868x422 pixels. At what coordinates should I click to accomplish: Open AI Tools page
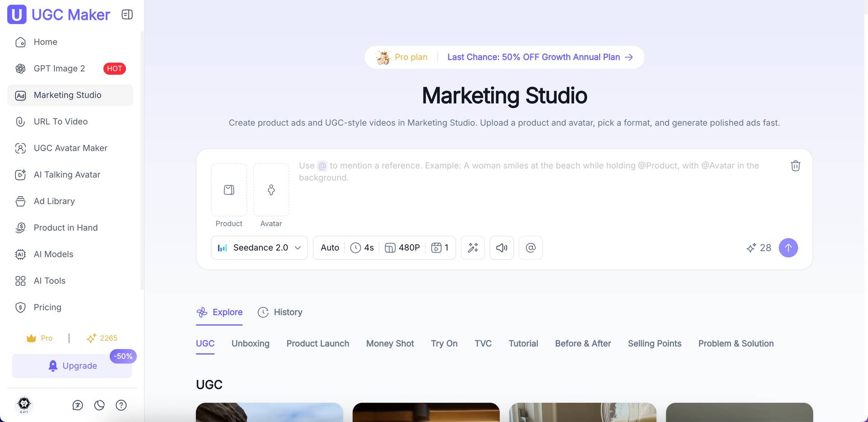pyautogui.click(x=70, y=281)
